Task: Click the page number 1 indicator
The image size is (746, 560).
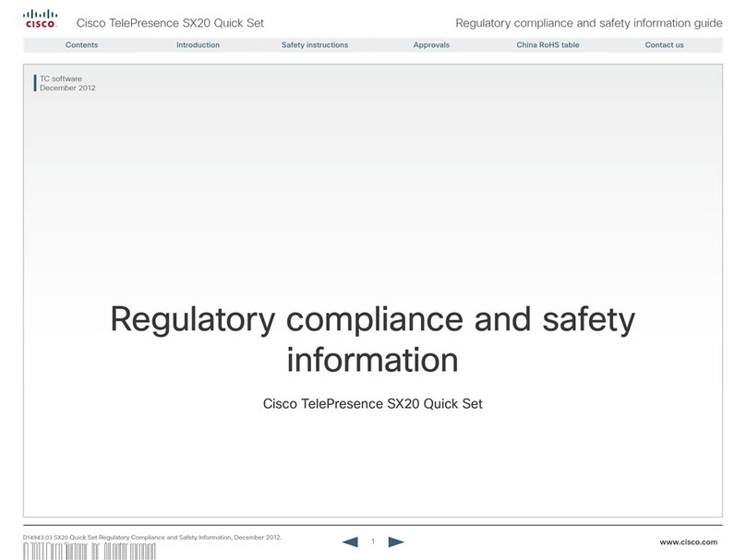Action: tap(373, 541)
